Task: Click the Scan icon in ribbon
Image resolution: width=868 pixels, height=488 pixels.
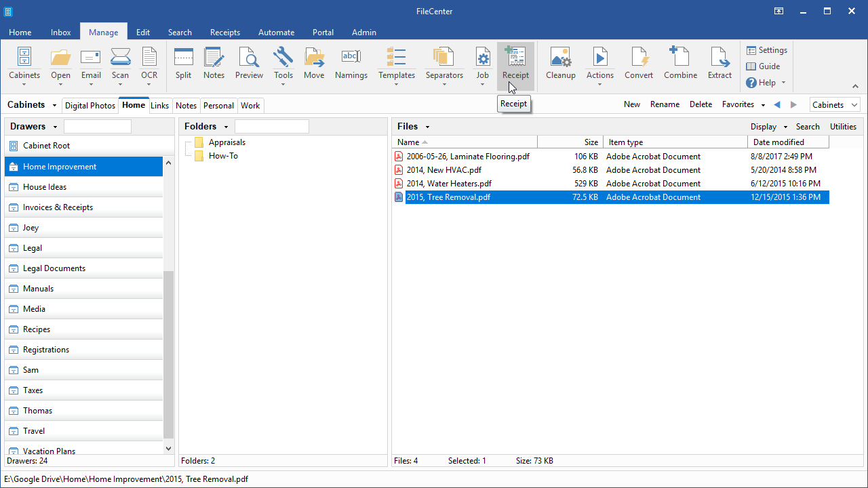Action: [120, 64]
